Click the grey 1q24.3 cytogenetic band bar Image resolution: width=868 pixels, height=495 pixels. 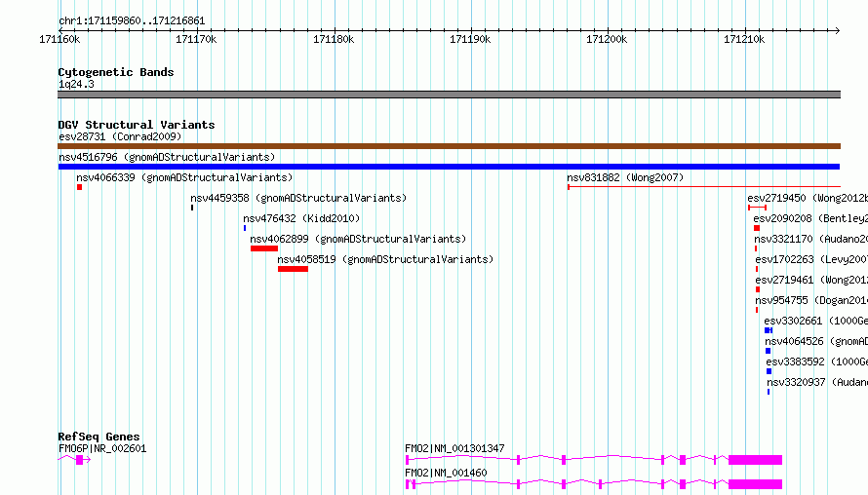[449, 95]
